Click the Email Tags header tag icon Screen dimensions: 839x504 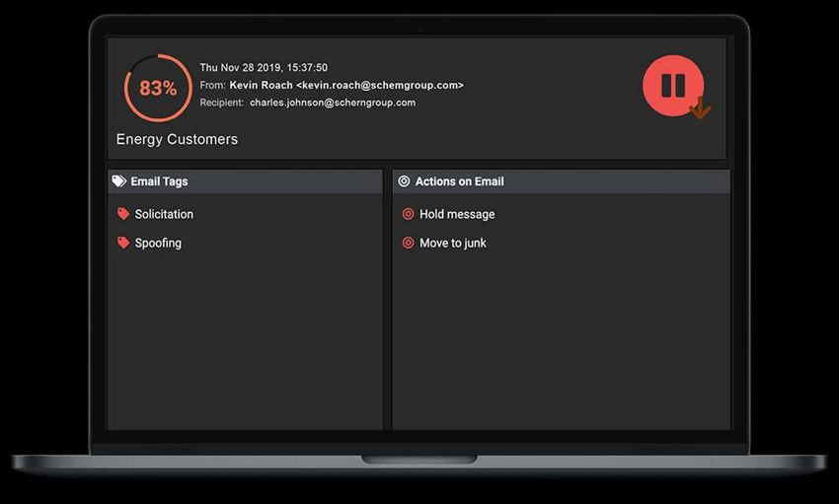tap(118, 181)
